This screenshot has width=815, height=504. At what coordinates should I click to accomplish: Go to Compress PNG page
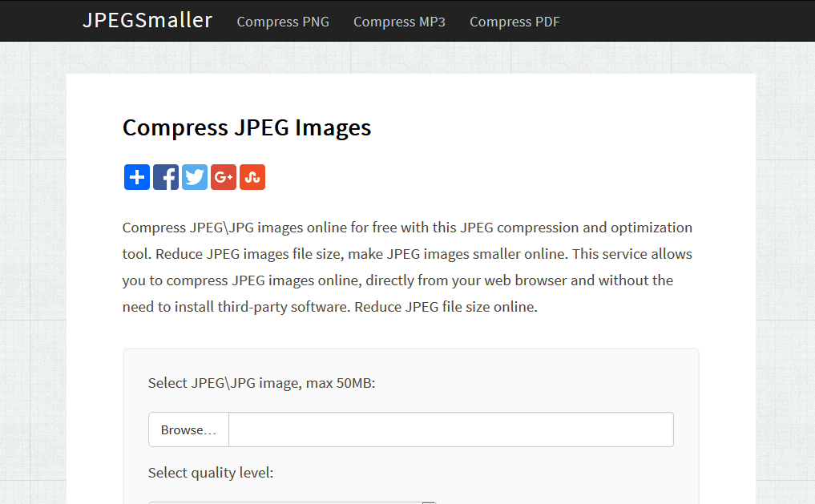pyautogui.click(x=283, y=22)
